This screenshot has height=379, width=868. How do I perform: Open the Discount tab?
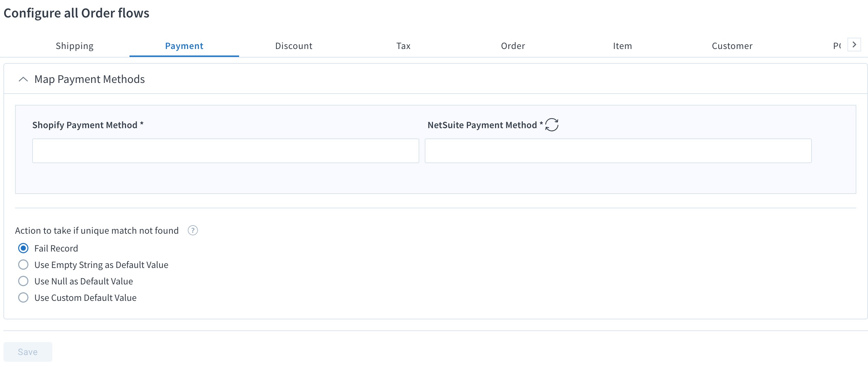click(294, 46)
